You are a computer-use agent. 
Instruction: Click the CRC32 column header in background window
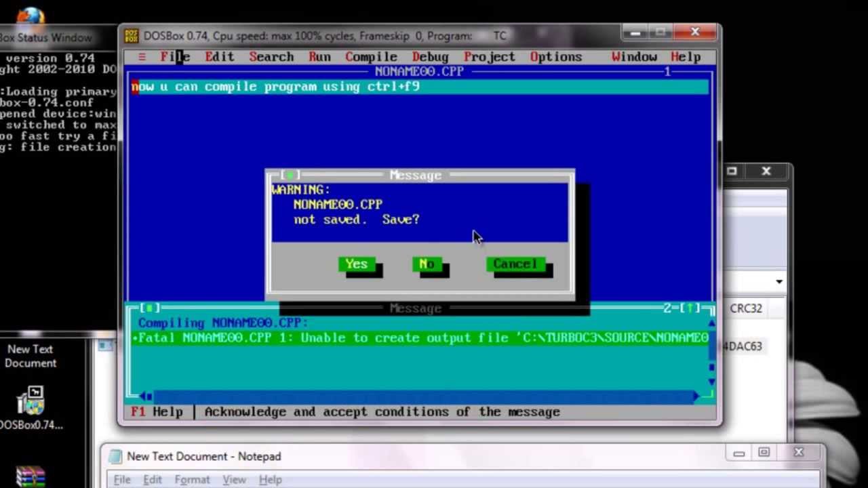(x=746, y=308)
